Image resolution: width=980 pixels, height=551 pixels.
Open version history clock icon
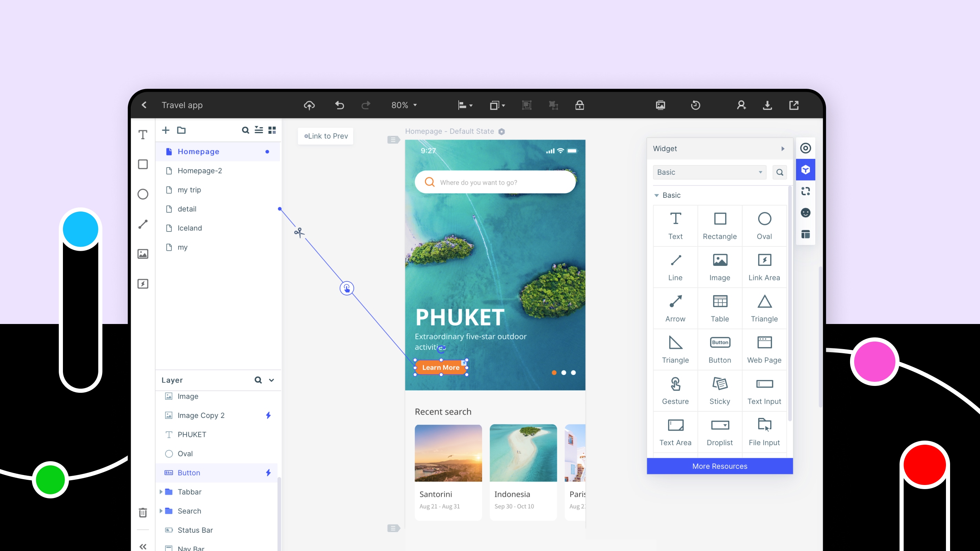click(695, 105)
